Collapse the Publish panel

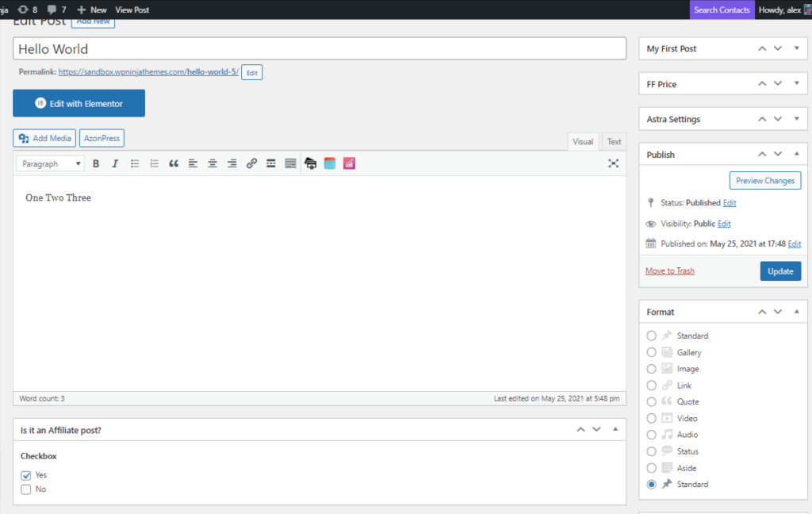coord(796,154)
